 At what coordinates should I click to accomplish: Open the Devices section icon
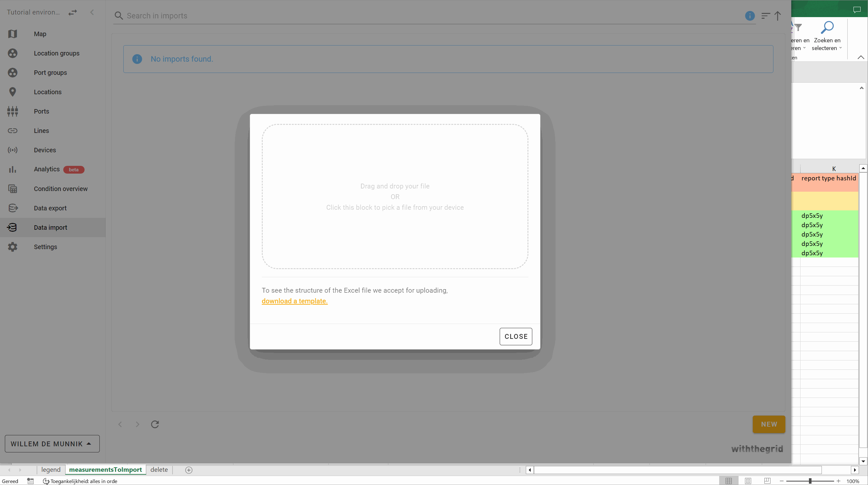coord(13,150)
